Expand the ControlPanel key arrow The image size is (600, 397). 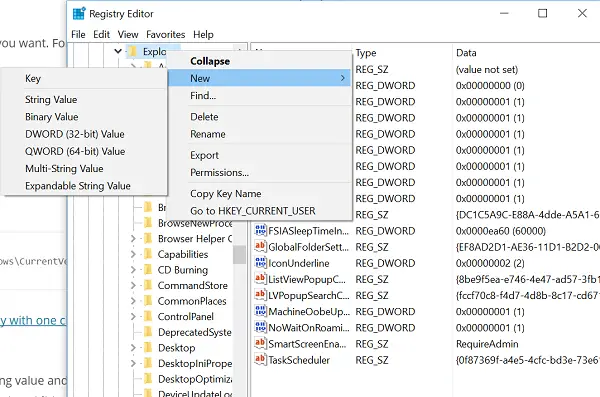coord(133,317)
